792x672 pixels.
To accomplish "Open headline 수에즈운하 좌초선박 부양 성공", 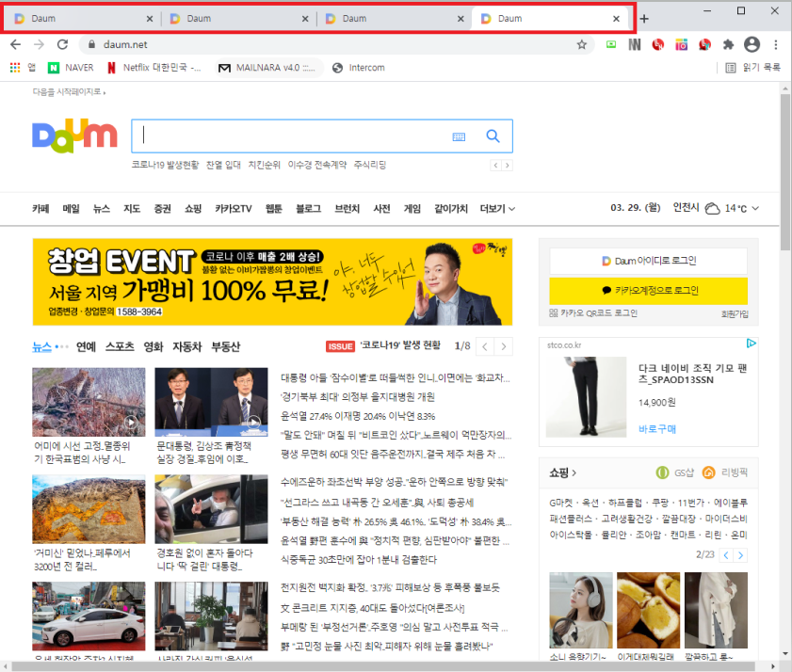I will coord(394,482).
